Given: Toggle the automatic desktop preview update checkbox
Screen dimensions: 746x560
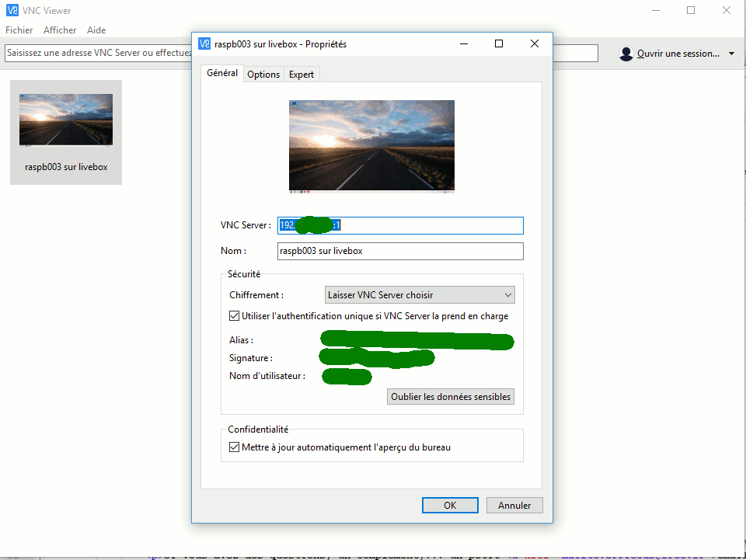Looking at the screenshot, I should point(235,447).
